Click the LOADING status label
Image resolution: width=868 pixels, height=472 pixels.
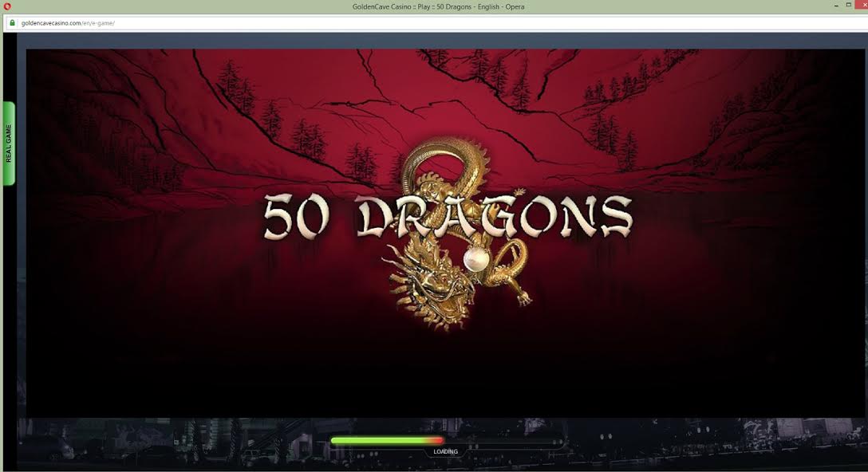pos(446,451)
